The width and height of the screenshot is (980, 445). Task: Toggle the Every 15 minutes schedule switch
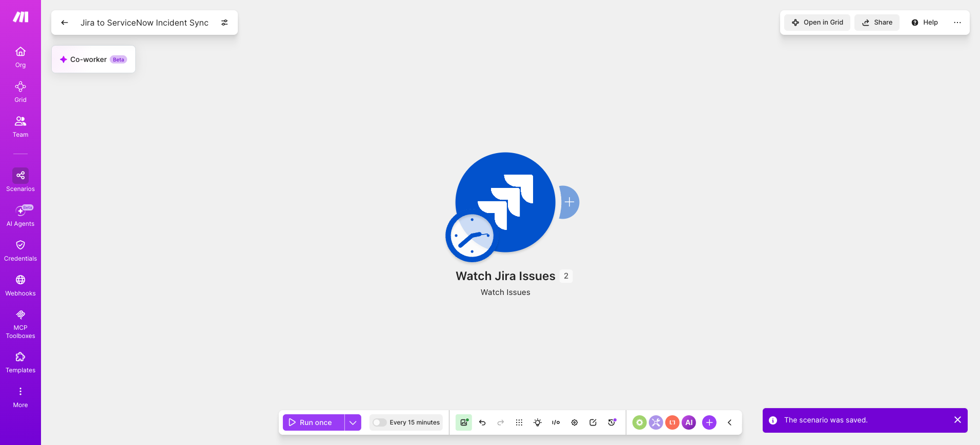pyautogui.click(x=379, y=422)
